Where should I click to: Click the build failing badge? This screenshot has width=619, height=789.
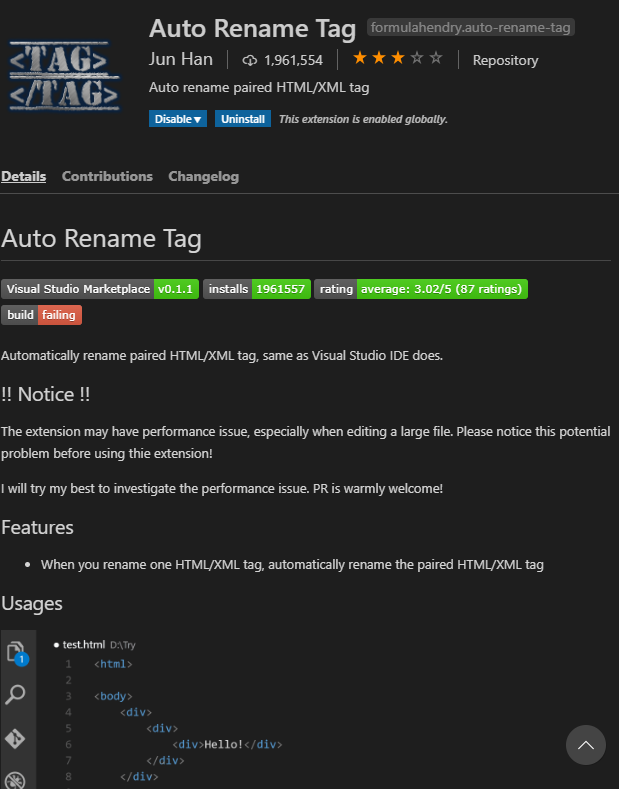[x=41, y=315]
